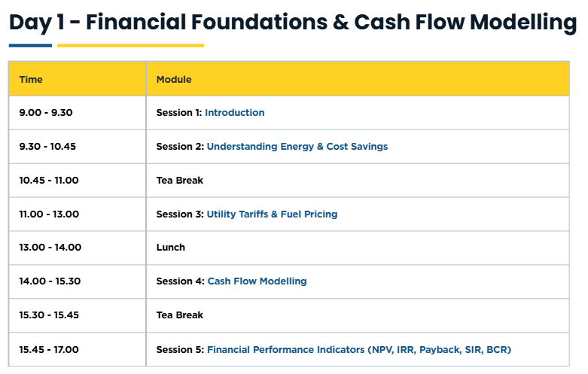Image resolution: width=588 pixels, height=374 pixels.
Task: Select the 10.45 - 11.00 time cell
Action: pyautogui.click(x=49, y=181)
